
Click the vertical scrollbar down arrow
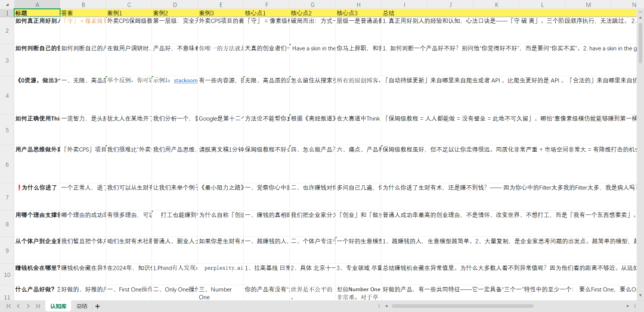(x=640, y=295)
